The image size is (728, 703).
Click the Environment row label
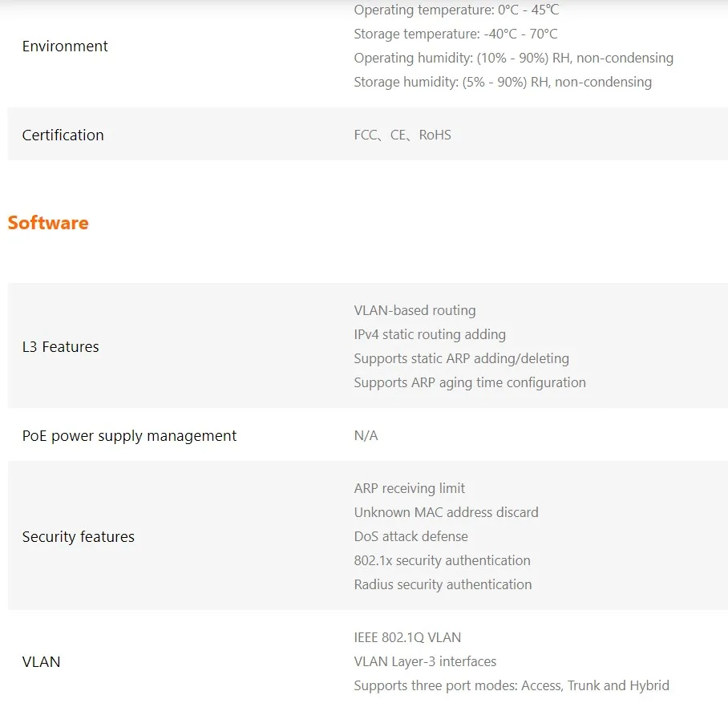(x=65, y=46)
